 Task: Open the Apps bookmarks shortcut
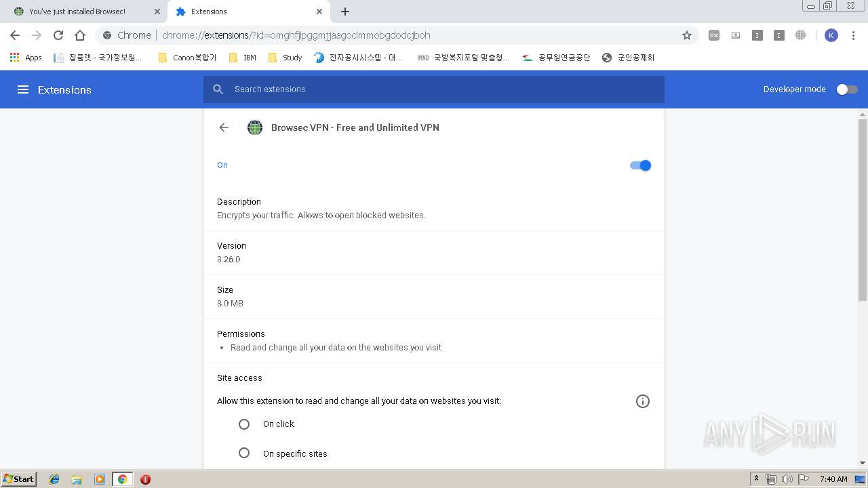(26, 58)
